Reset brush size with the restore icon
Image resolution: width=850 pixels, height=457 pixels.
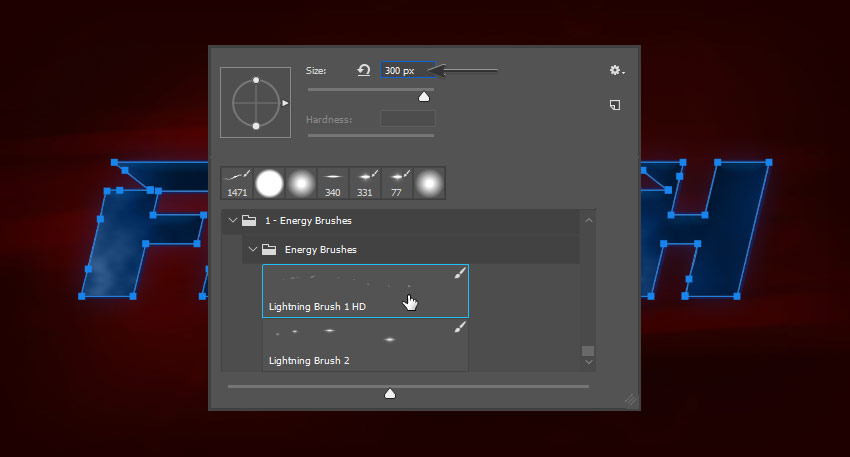pos(364,70)
